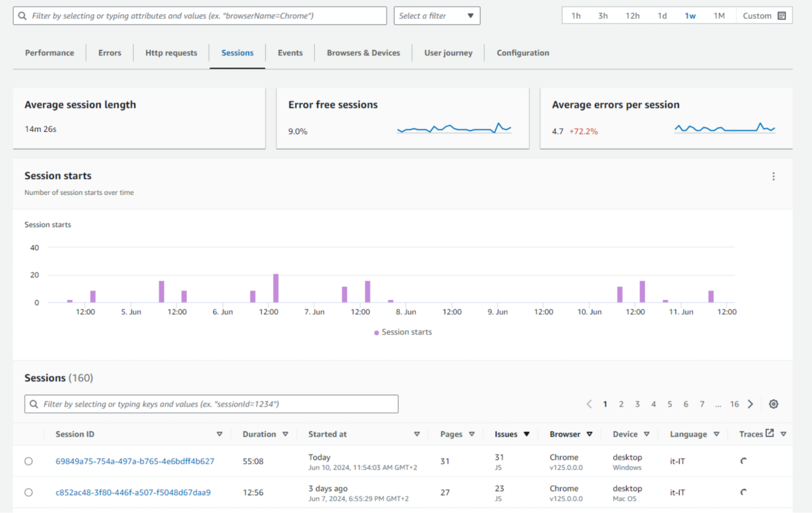
Task: Open the User journey tab
Action: (448, 53)
